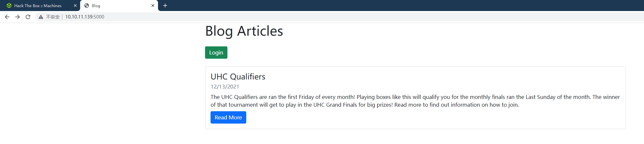
Task: Click the UHC Qualifiers description paragraph
Action: pos(415,101)
